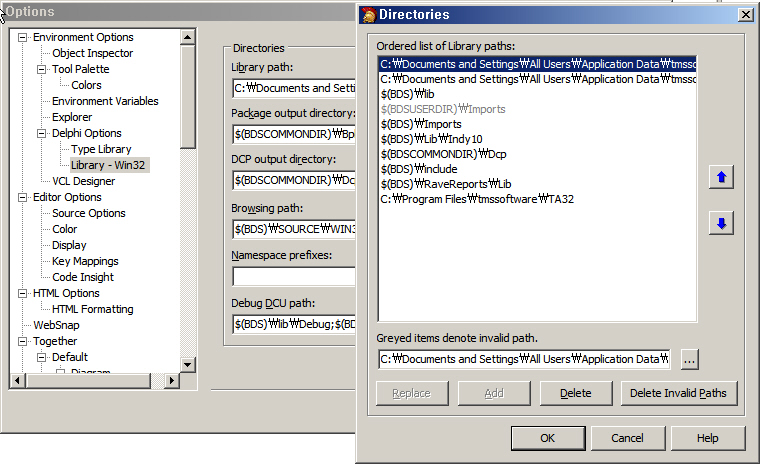Screen dimensions: 760x464
Task: Click the browse ellipsis button beside path field
Action: coord(690,359)
